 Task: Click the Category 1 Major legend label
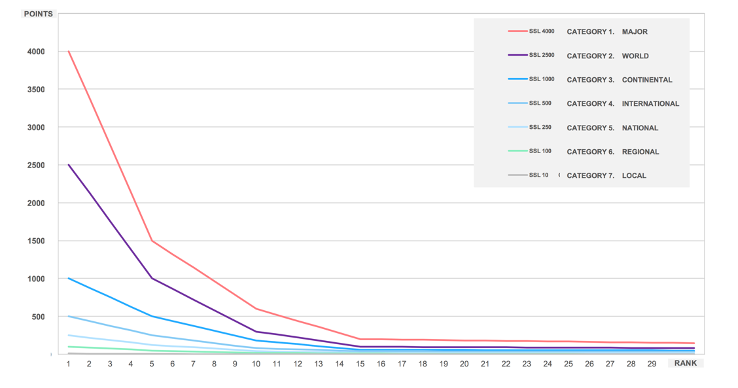tap(607, 32)
